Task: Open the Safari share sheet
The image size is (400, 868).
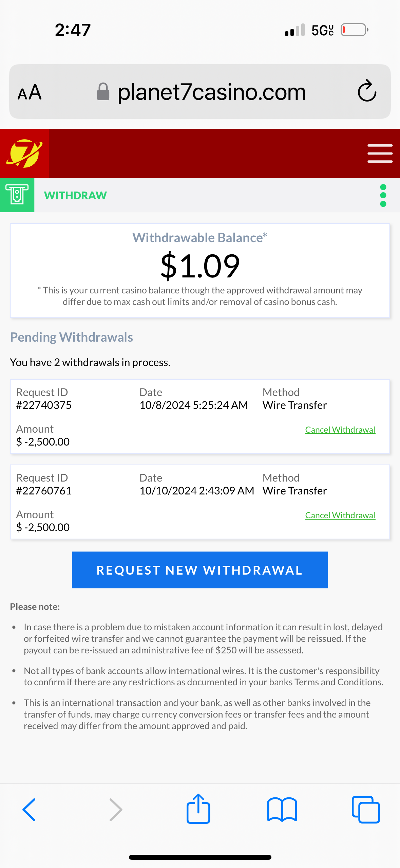Action: pos(198,809)
